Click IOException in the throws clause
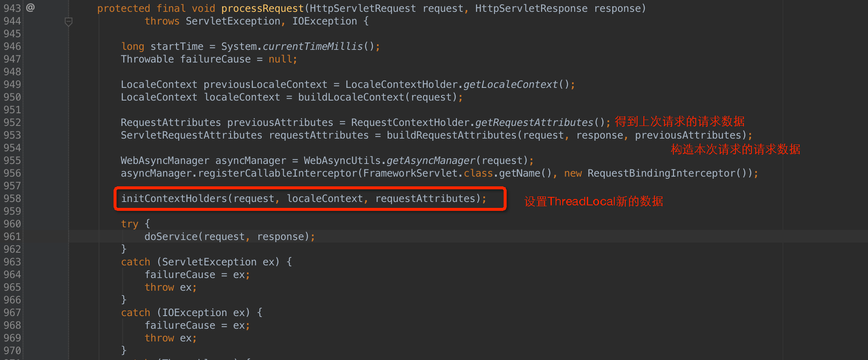The image size is (868, 360). coord(325,21)
